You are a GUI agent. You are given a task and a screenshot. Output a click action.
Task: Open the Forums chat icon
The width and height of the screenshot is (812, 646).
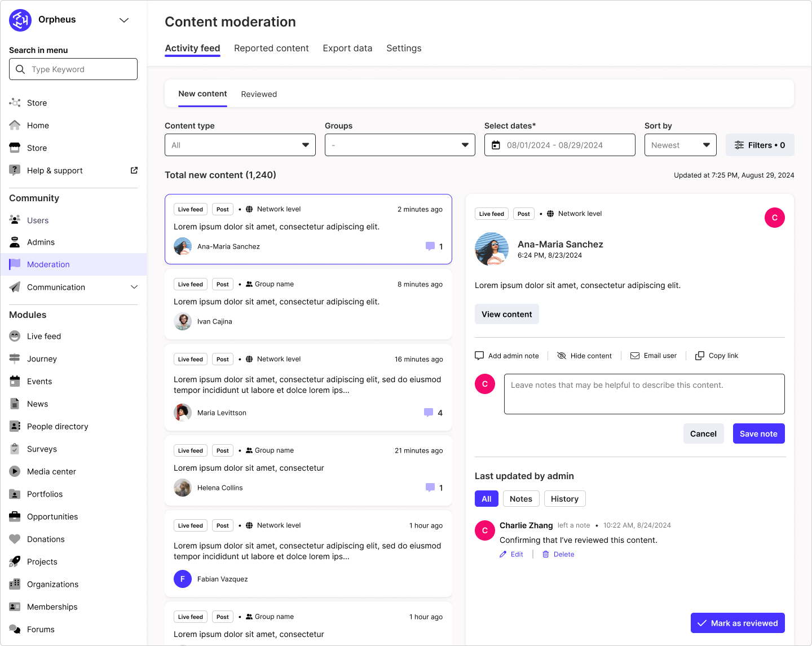15,629
